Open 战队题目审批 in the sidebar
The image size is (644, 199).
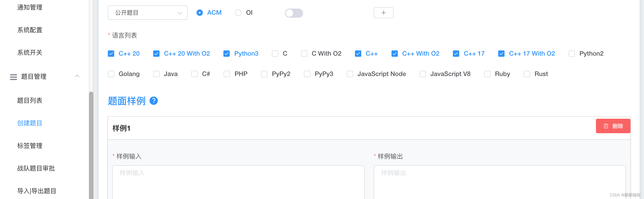click(x=36, y=168)
